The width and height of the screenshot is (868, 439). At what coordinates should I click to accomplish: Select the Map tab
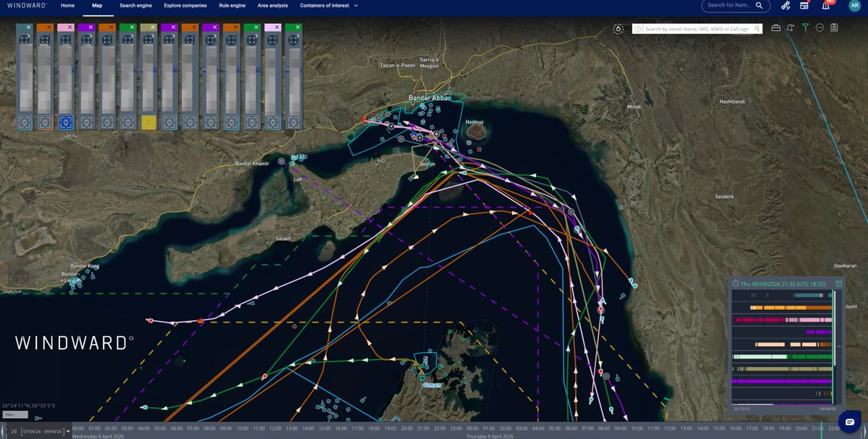coord(97,6)
